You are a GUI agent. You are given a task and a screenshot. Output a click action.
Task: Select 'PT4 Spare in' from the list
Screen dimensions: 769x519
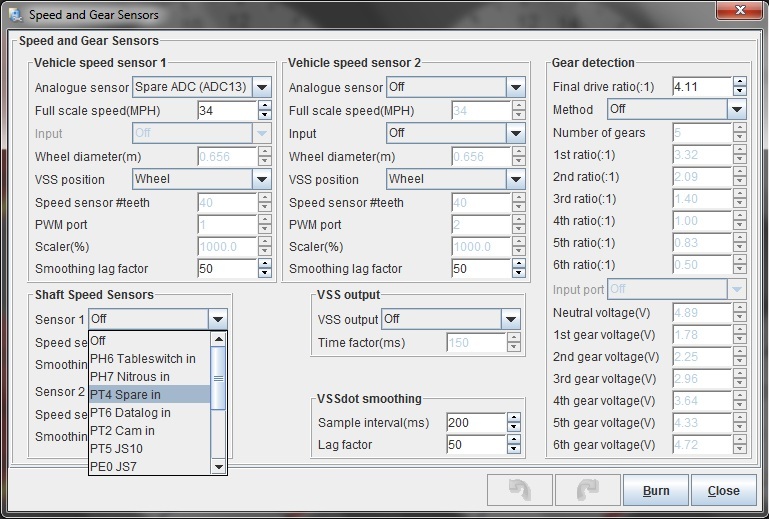(150, 394)
